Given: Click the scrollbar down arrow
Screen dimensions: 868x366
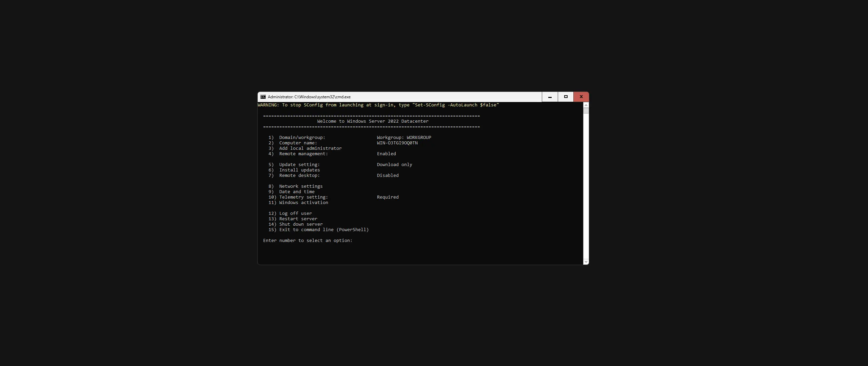Looking at the screenshot, I should coord(586,262).
